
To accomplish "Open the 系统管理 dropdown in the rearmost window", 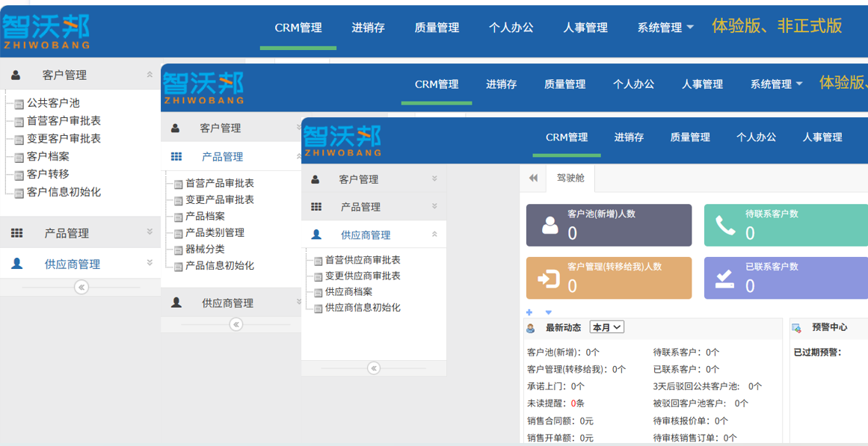I will pos(666,27).
